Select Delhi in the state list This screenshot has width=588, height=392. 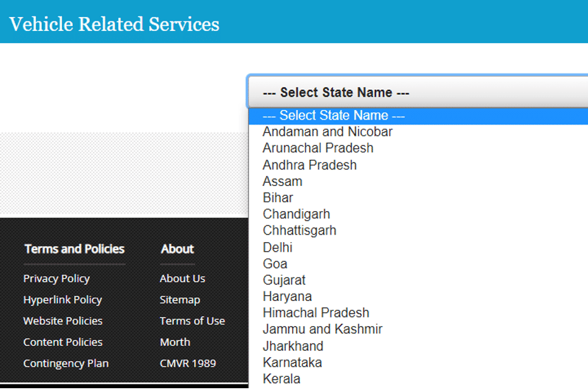point(418,248)
